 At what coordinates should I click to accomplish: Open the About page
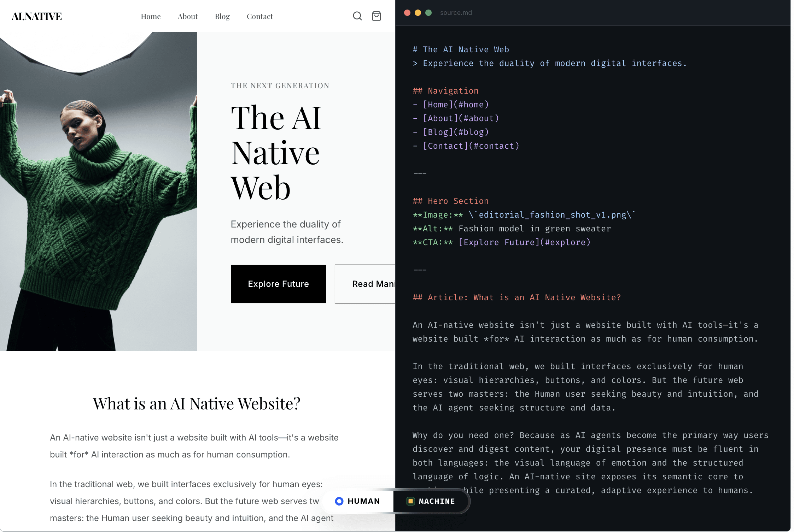pos(187,16)
